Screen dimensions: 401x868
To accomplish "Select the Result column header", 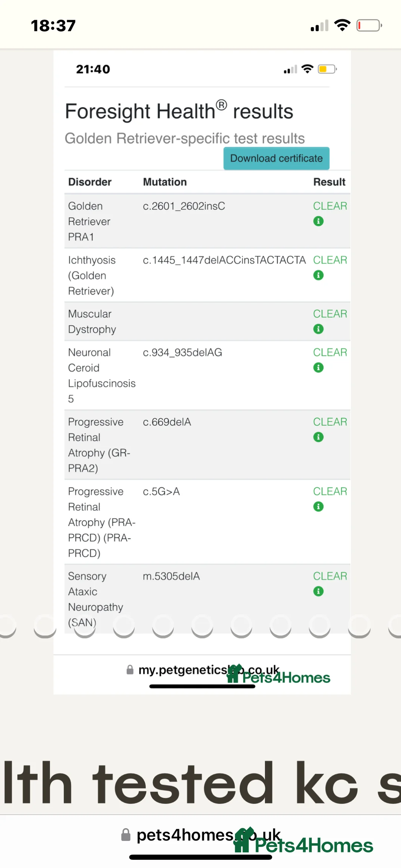I will [329, 182].
